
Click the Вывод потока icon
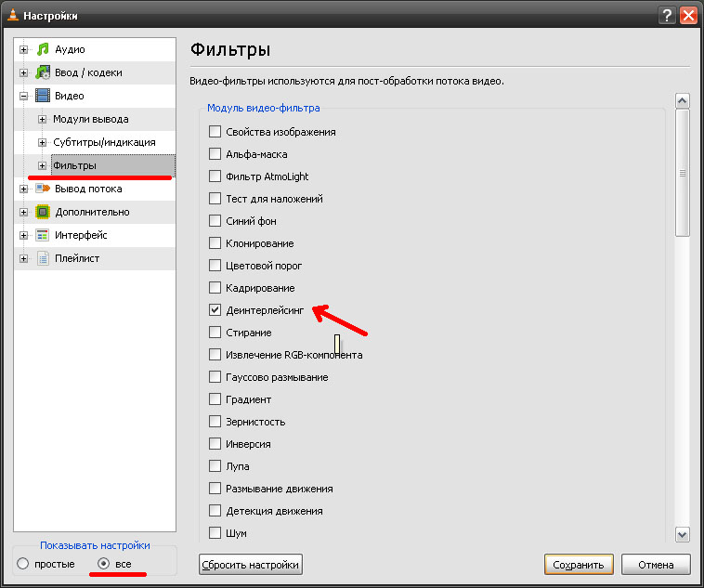(42, 189)
